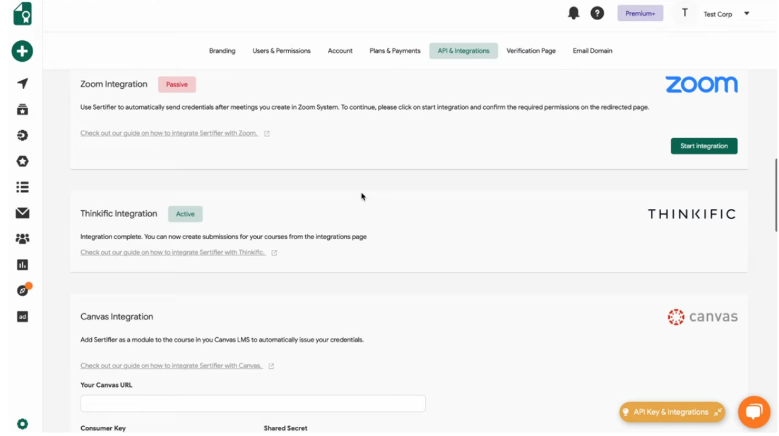This screenshot has width=779, height=436.
Task: Open the people recipients sidebar icon
Action: [x=22, y=239]
